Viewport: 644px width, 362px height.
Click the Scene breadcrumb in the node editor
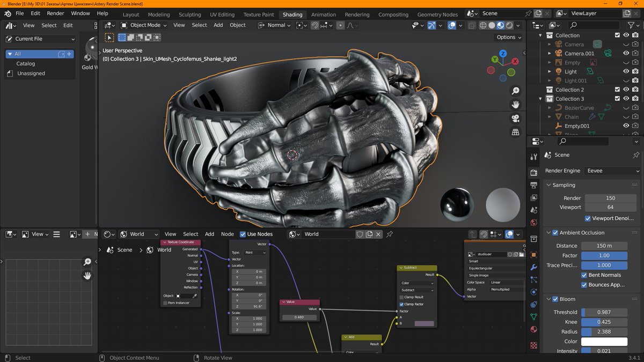click(125, 250)
